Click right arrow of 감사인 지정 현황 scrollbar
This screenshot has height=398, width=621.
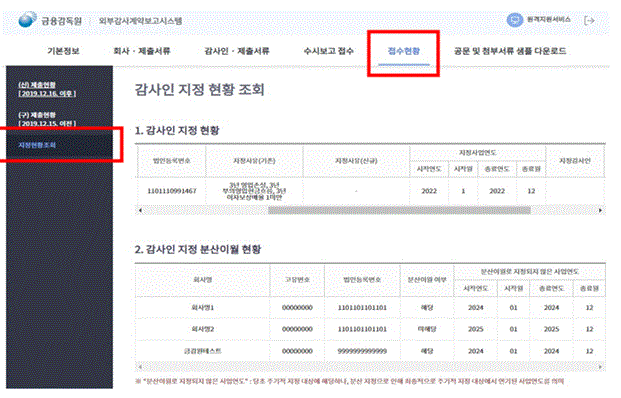point(600,210)
